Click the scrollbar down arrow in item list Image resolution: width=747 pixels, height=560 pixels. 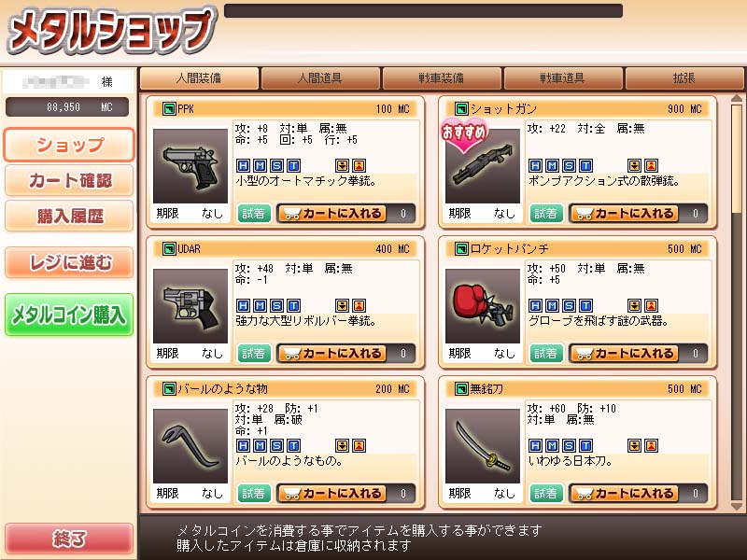pyautogui.click(x=737, y=506)
